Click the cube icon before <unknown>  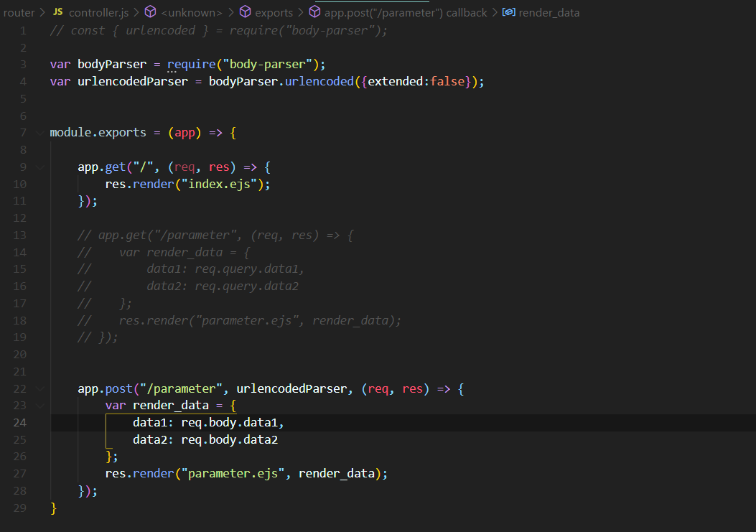[x=151, y=11]
